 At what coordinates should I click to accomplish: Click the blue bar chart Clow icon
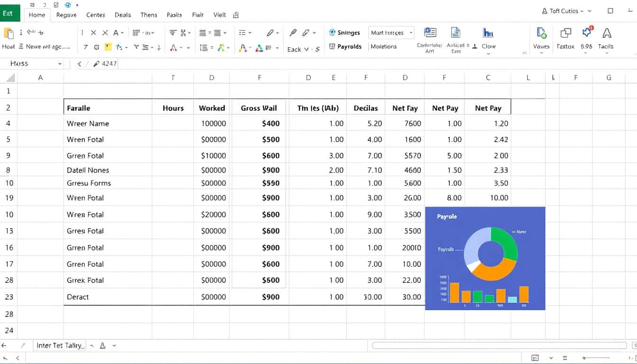(x=488, y=32)
